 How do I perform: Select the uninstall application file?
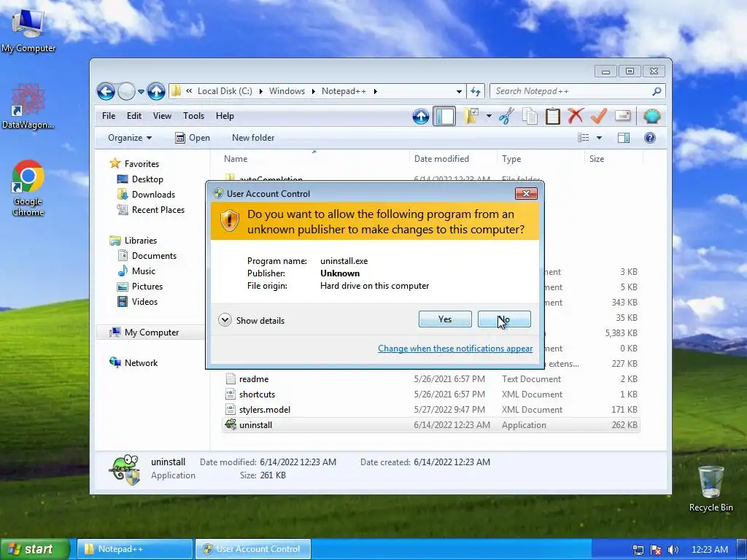[430, 425]
